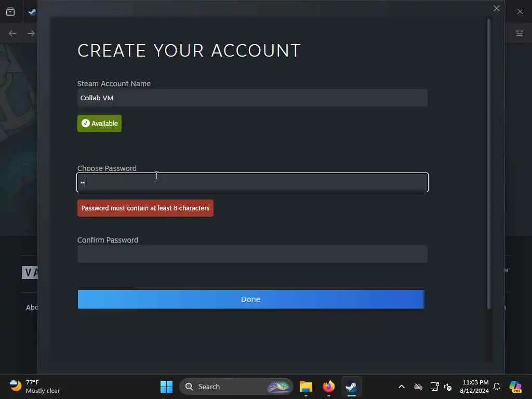Screen dimensions: 532x399
Task: Open File Explorer from the taskbar
Action: 305,387
